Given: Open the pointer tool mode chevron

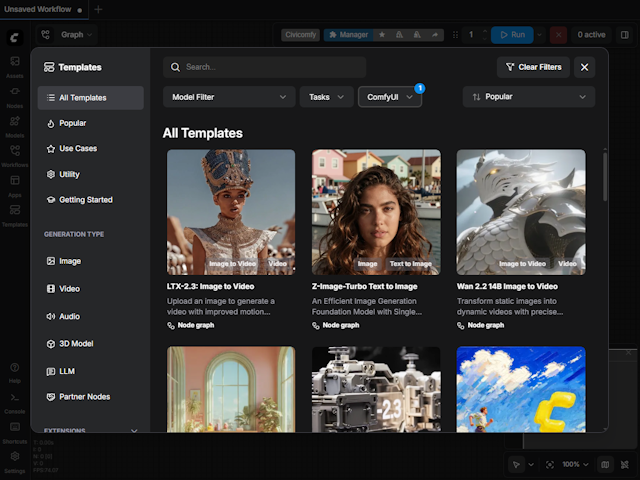Looking at the screenshot, I should coord(531,464).
